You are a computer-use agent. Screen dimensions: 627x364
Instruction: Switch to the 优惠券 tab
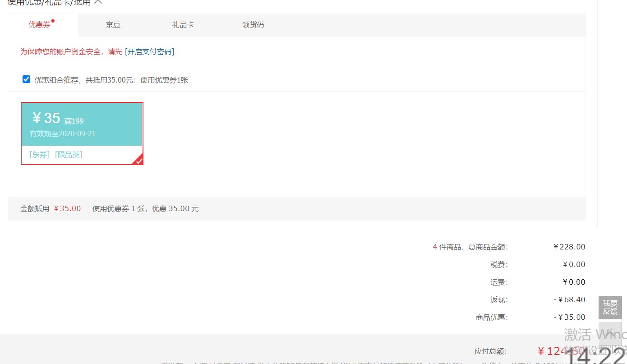(x=42, y=25)
